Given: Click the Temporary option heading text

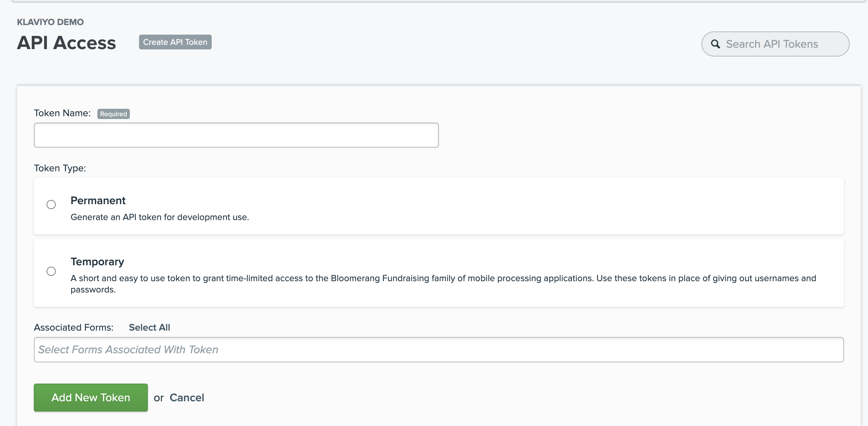Looking at the screenshot, I should (x=97, y=261).
